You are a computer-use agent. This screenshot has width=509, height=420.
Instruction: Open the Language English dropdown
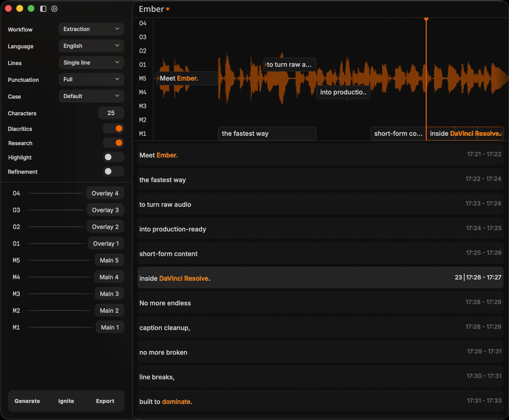[91, 46]
